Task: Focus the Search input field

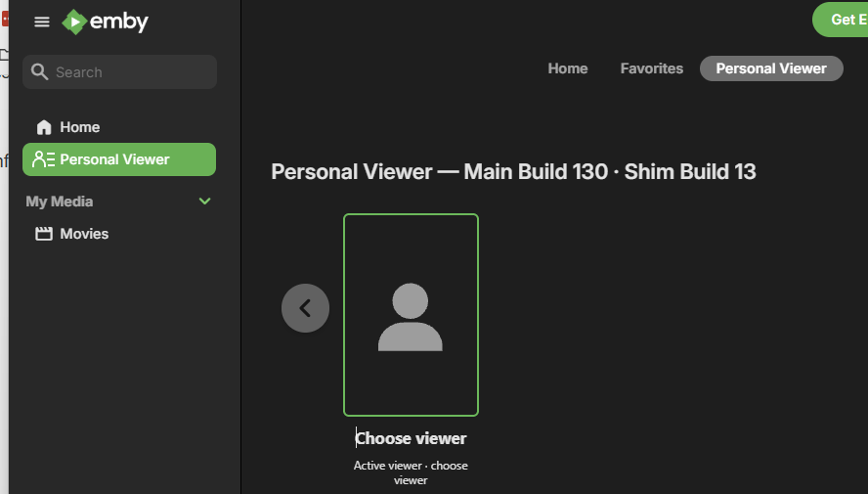Action: (119, 72)
